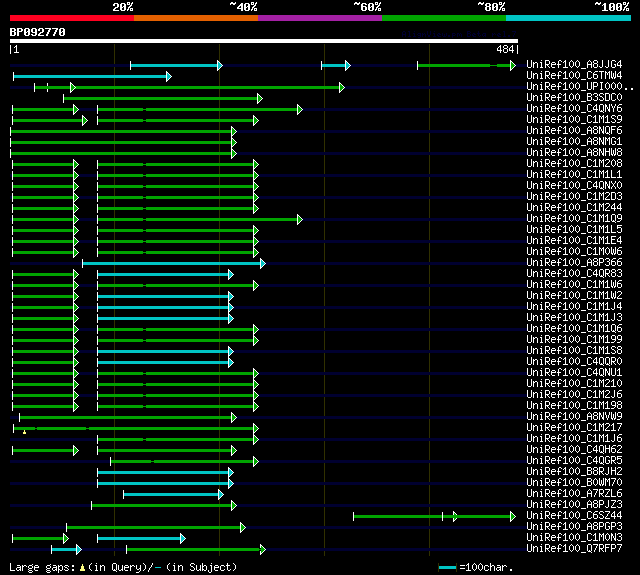Viewport: 640px width, 575px height.
Task: Click the UniRef100_A8PJZ3 label
Action: (x=574, y=505)
